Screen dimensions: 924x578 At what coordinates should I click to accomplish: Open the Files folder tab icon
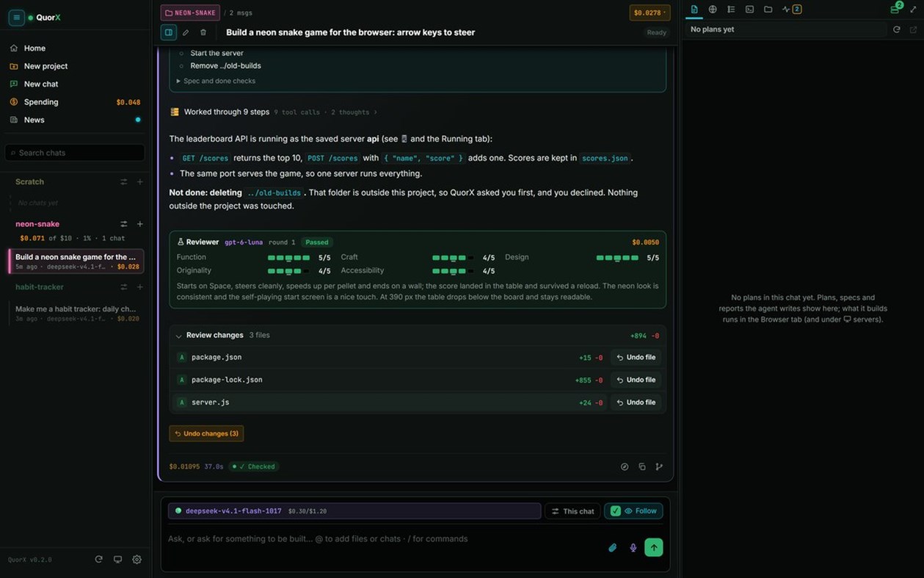[768, 10]
